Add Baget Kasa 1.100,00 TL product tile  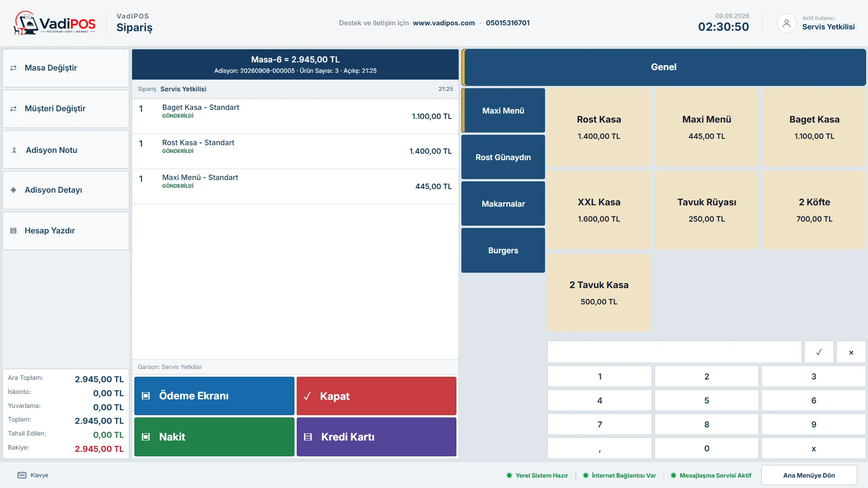pos(814,127)
